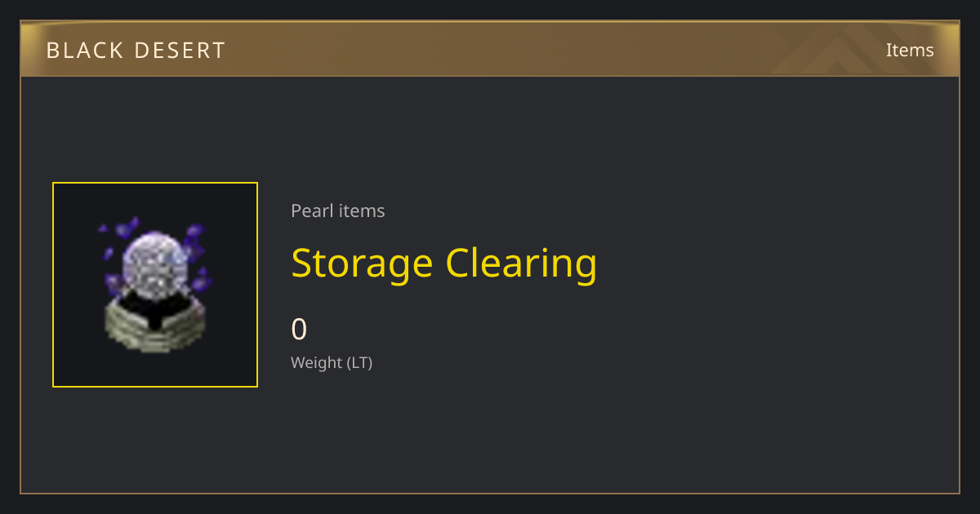Select the Storage Clearing title
The height and width of the screenshot is (514, 980).
point(444,264)
